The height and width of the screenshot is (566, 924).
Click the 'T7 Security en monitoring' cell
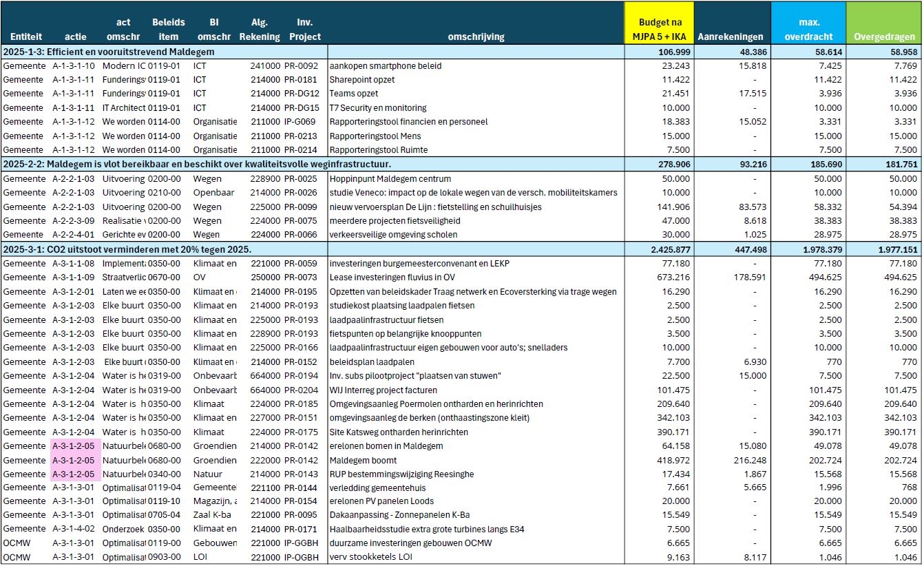[378, 108]
